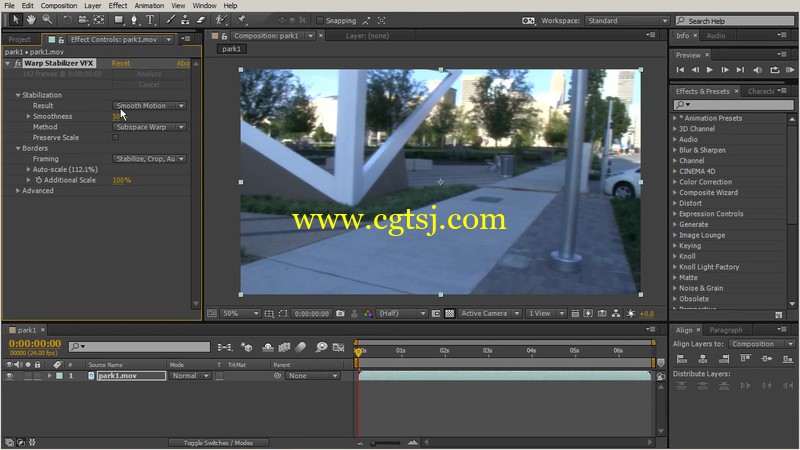Open the graph editor icon
This screenshot has height=450, width=800.
tap(338, 347)
